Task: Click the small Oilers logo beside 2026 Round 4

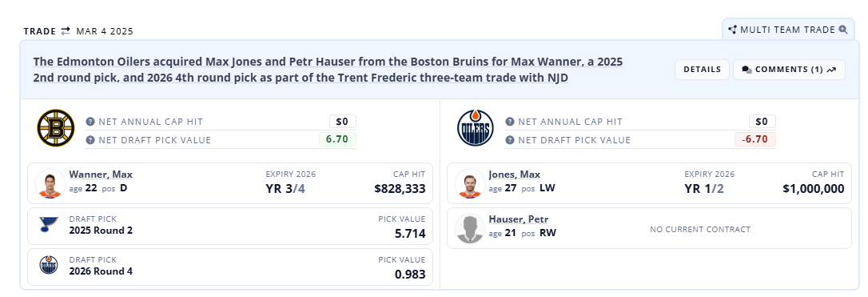Action: (x=49, y=265)
